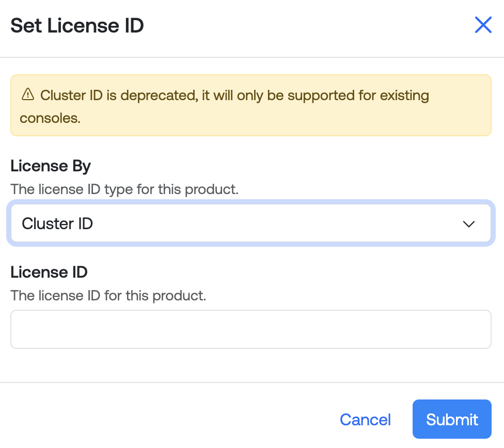This screenshot has height=448, width=504.
Task: Click 'The license ID type for this product' text
Action: (x=124, y=189)
